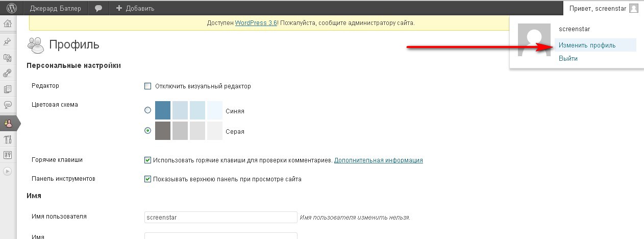Uncheck the 'Использовать горячие клавиши' checkbox
The width and height of the screenshot is (644, 239).
click(x=148, y=160)
